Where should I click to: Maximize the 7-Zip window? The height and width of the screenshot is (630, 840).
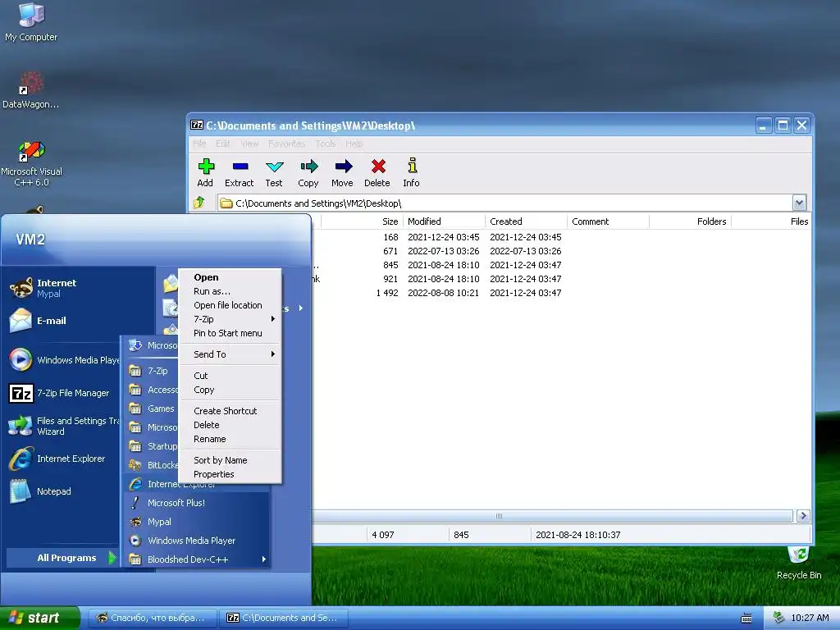coord(783,126)
